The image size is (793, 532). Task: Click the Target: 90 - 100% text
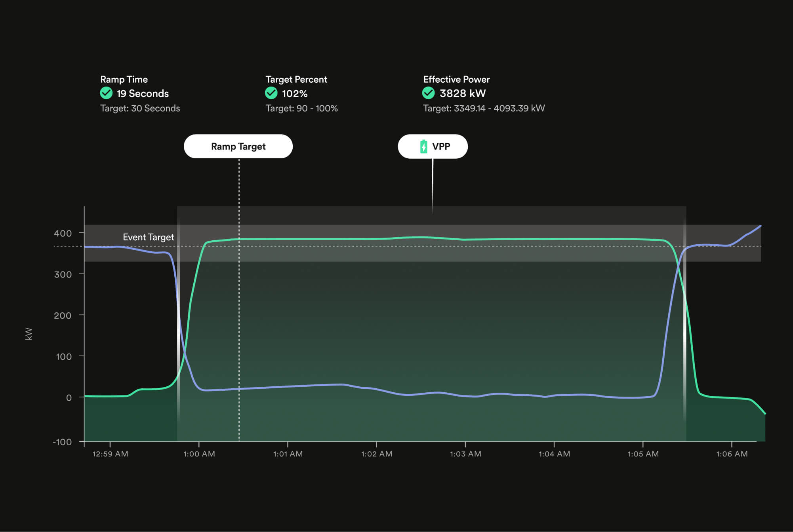301,108
